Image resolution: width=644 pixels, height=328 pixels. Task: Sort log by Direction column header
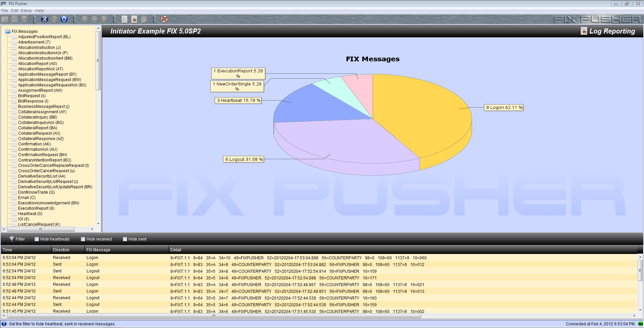coord(68,250)
